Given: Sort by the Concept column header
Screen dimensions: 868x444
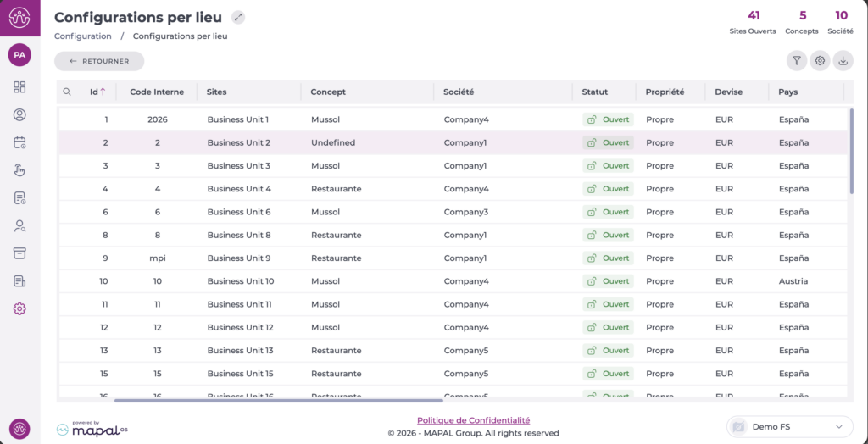Looking at the screenshot, I should pyautogui.click(x=328, y=92).
